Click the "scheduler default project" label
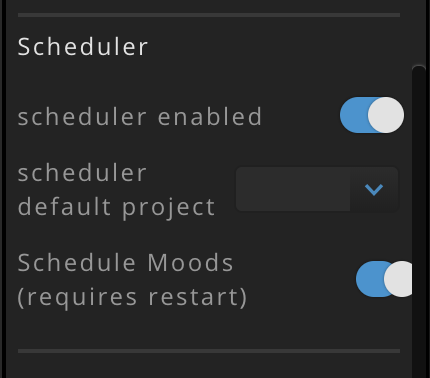 pyautogui.click(x=116, y=190)
